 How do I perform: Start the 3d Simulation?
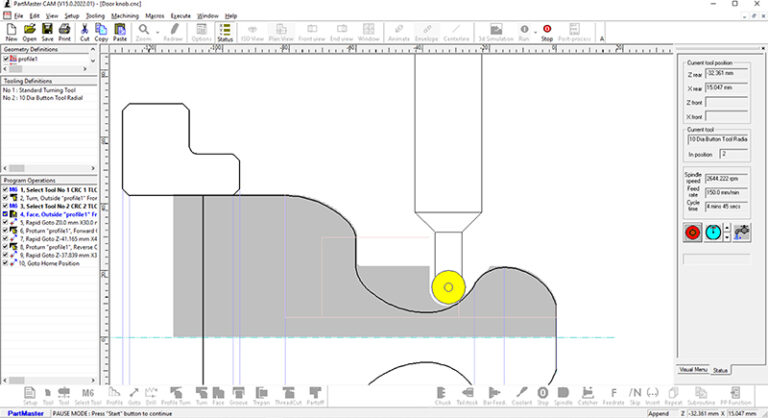point(496,32)
